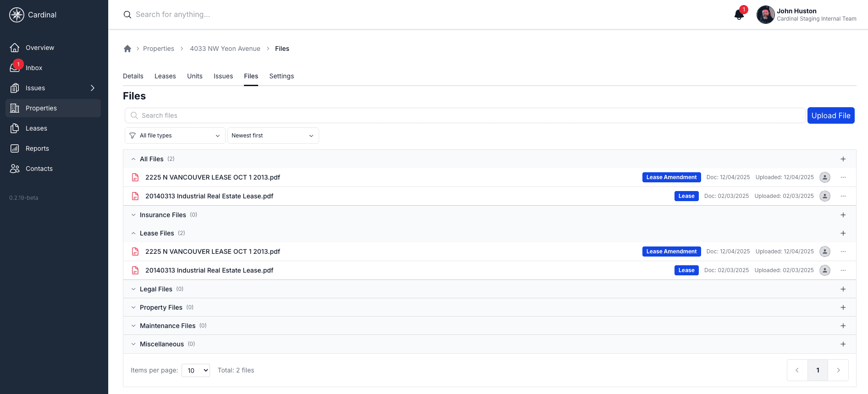Click the Total: 2 files text
The height and width of the screenshot is (394, 868).
[236, 370]
